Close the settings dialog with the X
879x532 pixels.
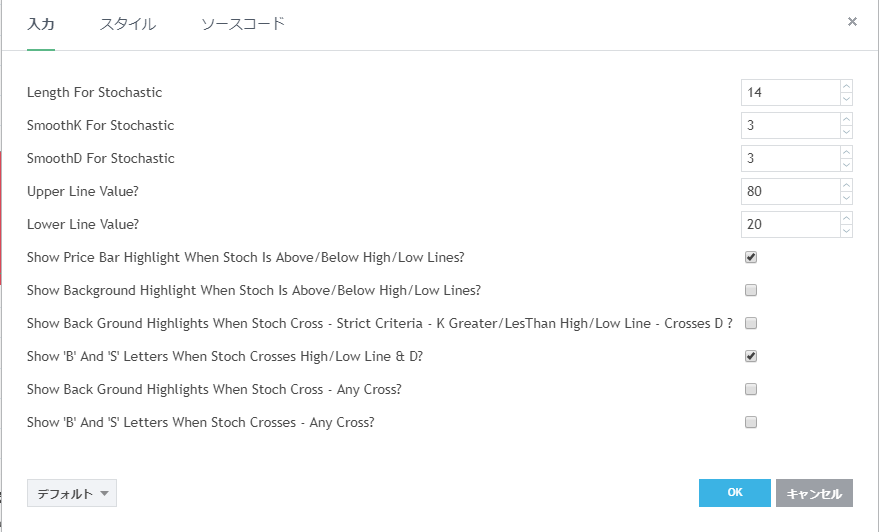[852, 21]
